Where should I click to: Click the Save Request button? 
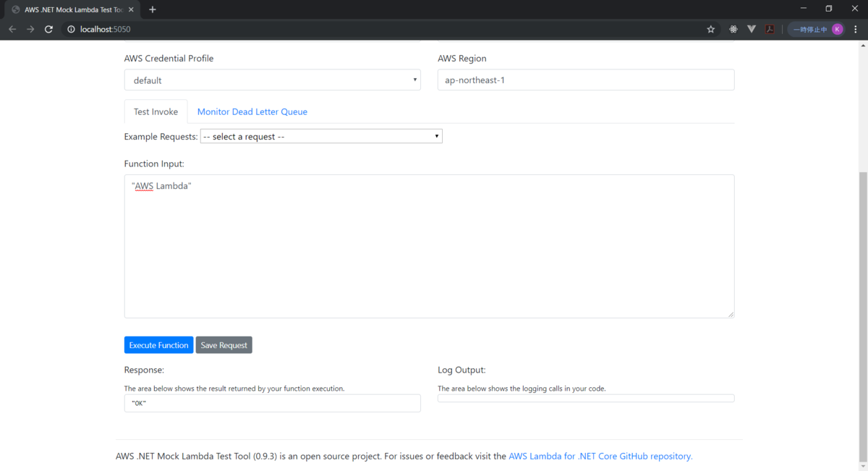point(224,345)
